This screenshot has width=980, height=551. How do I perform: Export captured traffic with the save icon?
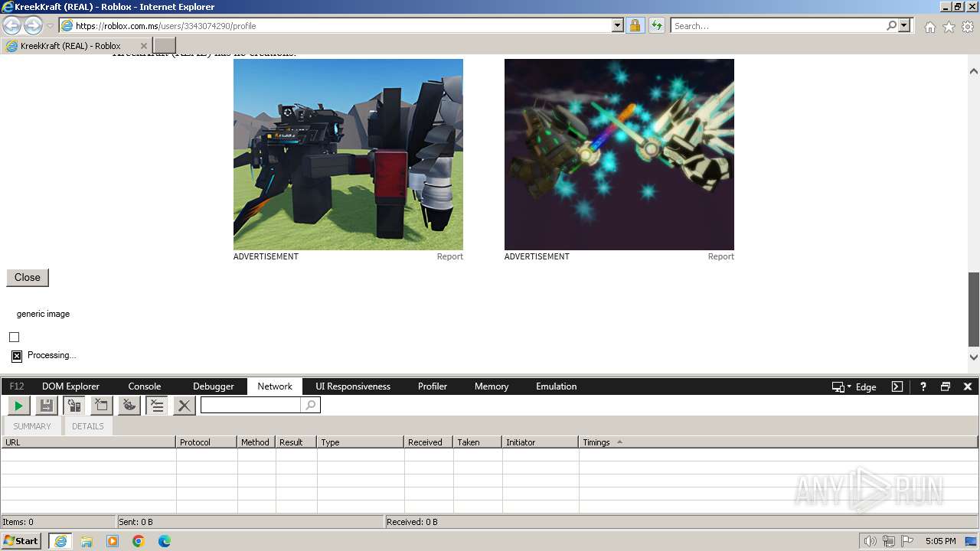[x=47, y=406]
